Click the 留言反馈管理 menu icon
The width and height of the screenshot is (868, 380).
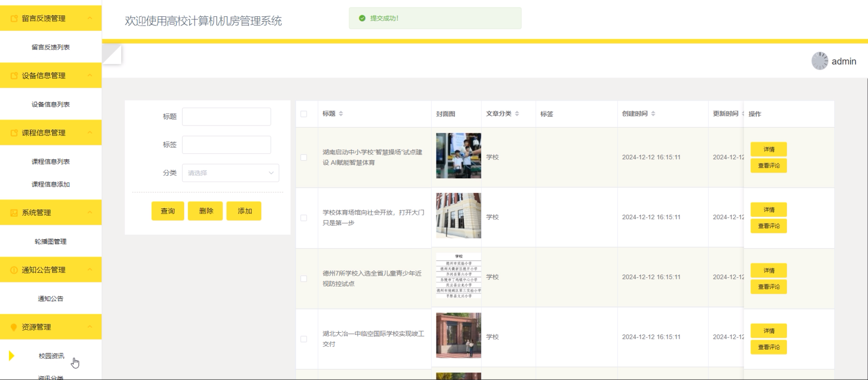[x=14, y=18]
